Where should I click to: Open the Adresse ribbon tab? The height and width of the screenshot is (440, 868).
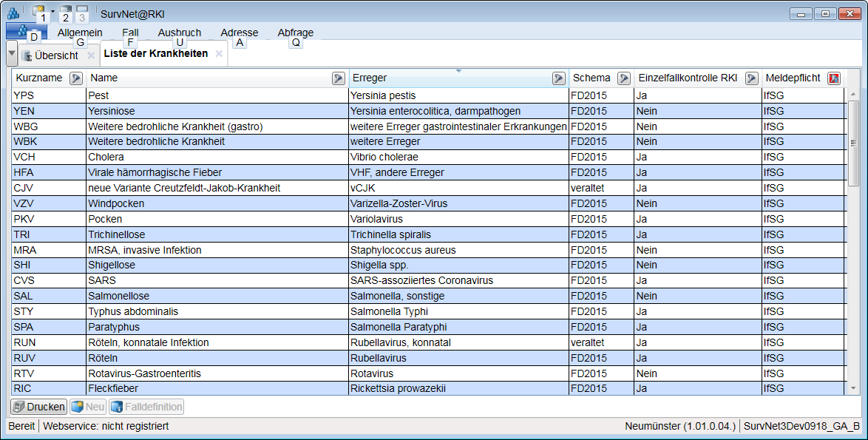tap(239, 33)
